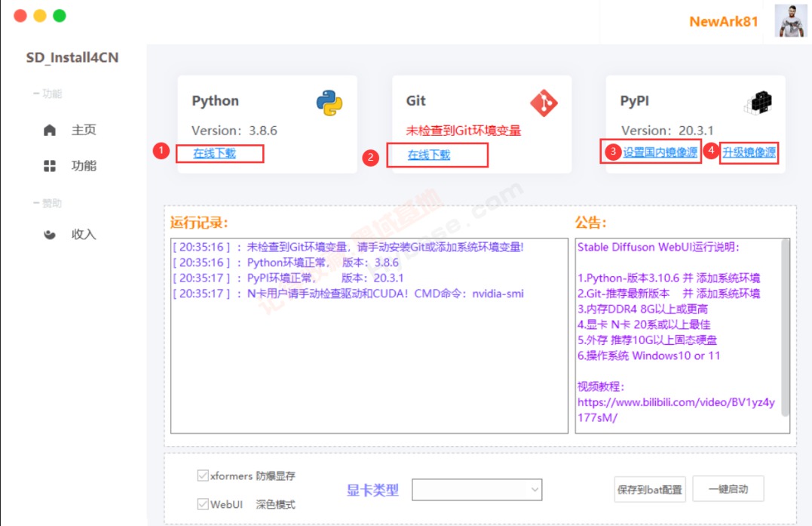Click the Git logo icon
This screenshot has height=526, width=812.
tap(544, 103)
